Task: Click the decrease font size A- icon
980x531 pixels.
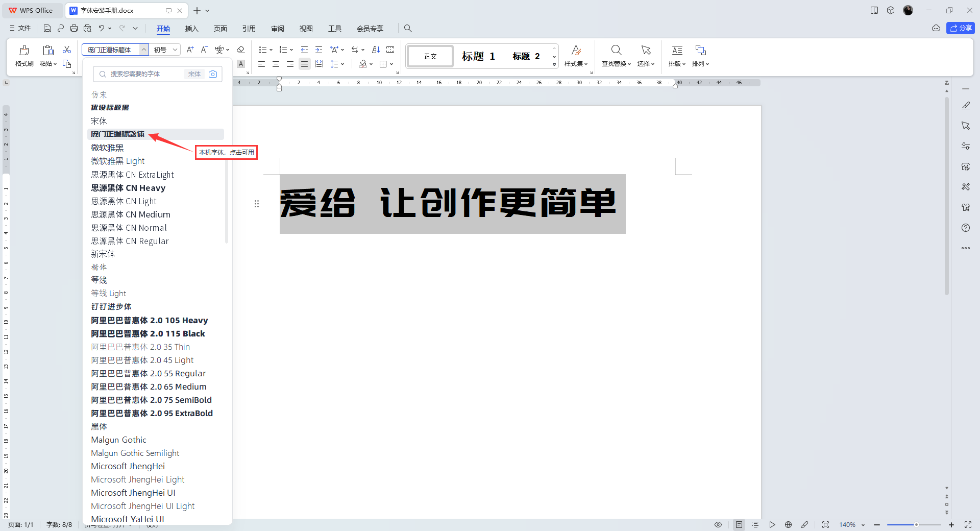Action: tap(204, 50)
